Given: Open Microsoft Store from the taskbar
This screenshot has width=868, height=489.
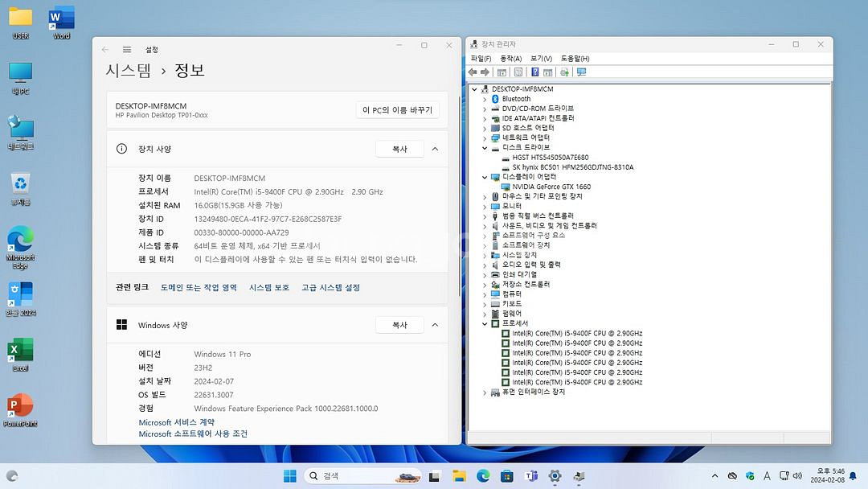Looking at the screenshot, I should coord(506,475).
